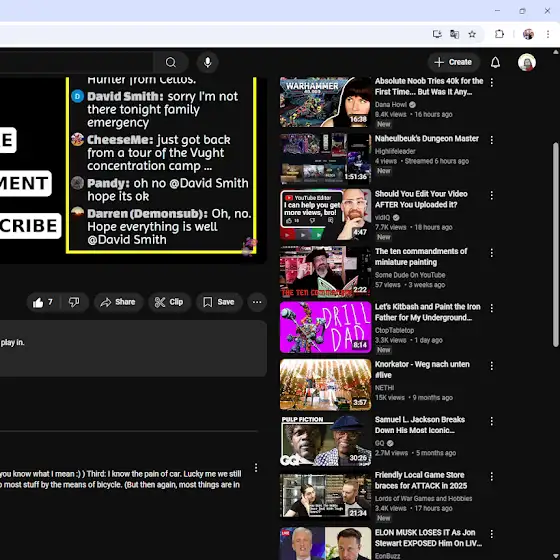560x560 pixels.
Task: Open options for Knorkator - Weg nach unten
Action: (x=492, y=366)
